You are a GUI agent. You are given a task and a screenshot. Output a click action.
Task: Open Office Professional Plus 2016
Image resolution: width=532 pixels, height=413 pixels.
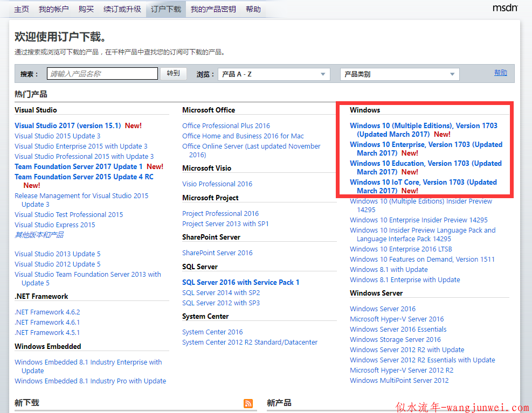[226, 126]
